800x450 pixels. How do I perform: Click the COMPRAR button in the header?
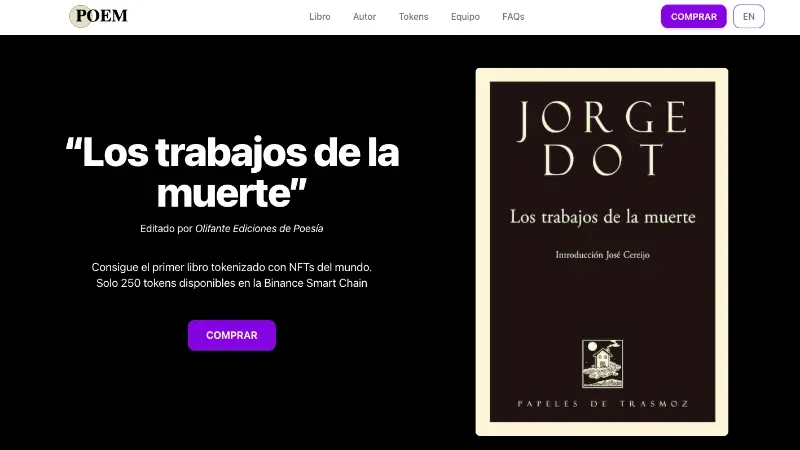pyautogui.click(x=693, y=16)
